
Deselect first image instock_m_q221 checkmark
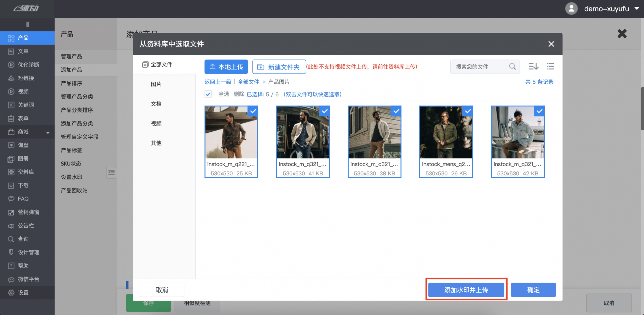pyautogui.click(x=253, y=111)
